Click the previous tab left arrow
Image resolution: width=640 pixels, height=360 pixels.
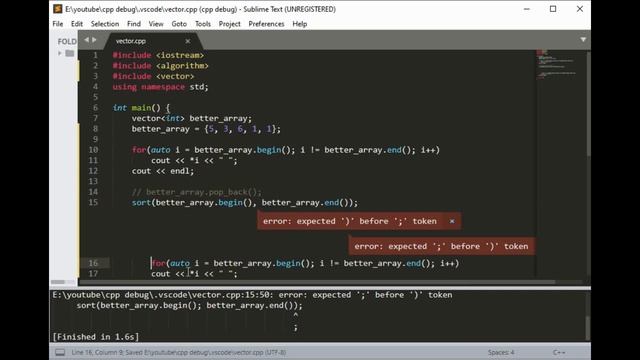pyautogui.click(x=86, y=40)
